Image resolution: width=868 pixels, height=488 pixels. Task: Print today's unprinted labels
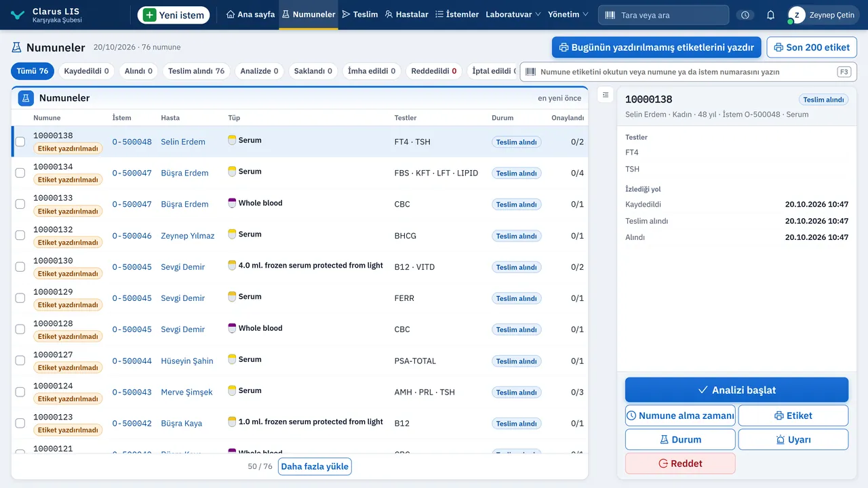click(x=656, y=47)
